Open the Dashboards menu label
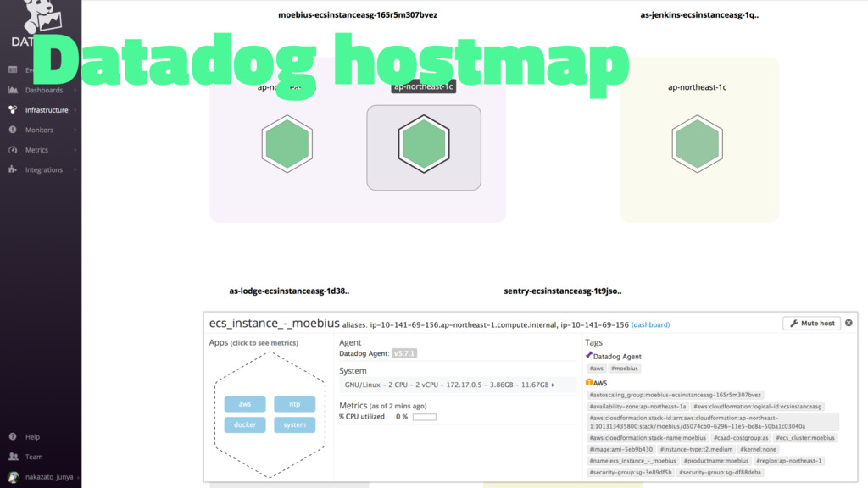 coord(44,90)
